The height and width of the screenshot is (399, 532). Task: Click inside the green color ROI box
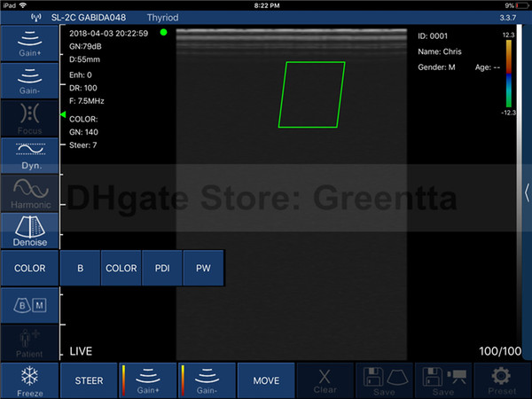click(x=311, y=95)
